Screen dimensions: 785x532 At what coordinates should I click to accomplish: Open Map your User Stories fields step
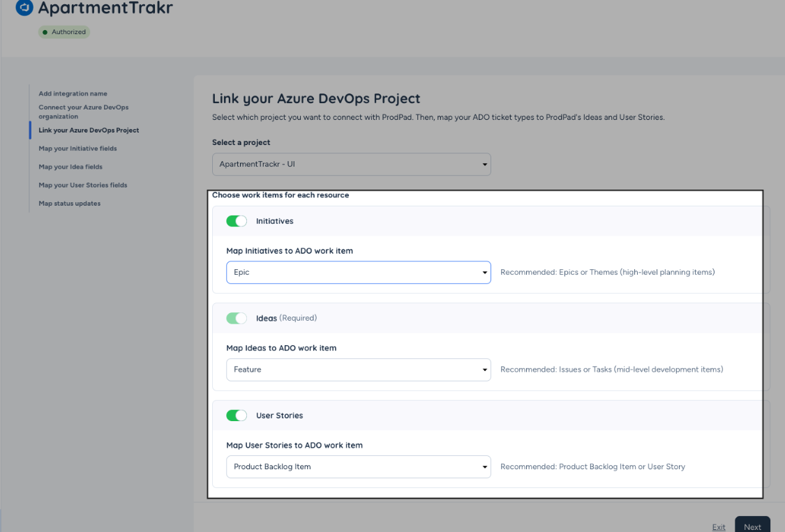coord(82,185)
